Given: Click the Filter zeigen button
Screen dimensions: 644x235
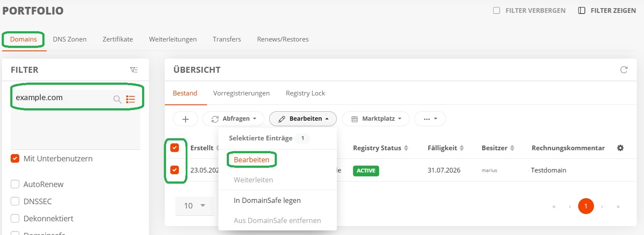Looking at the screenshot, I should pyautogui.click(x=607, y=10).
